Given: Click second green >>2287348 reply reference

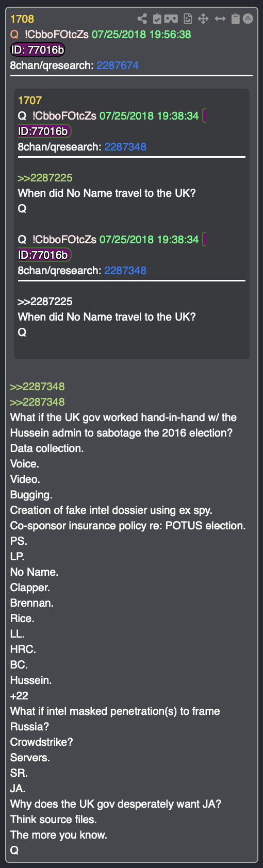Looking at the screenshot, I should click(37, 402).
